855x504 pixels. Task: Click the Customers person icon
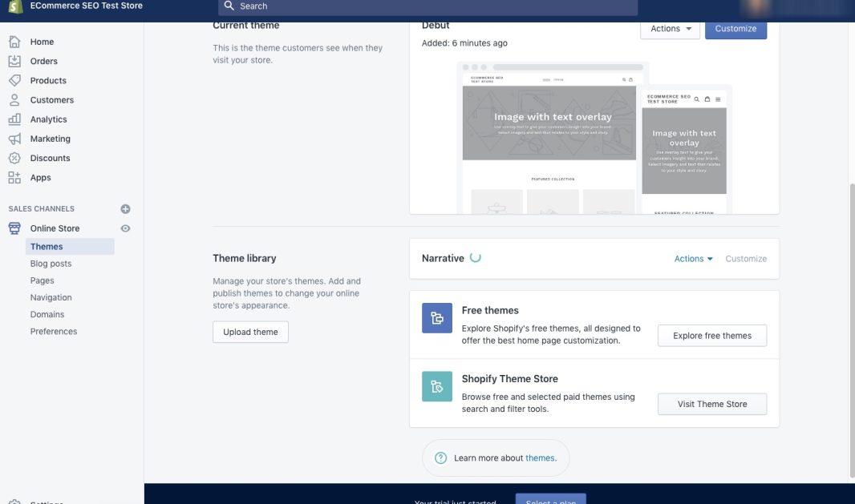pos(14,100)
